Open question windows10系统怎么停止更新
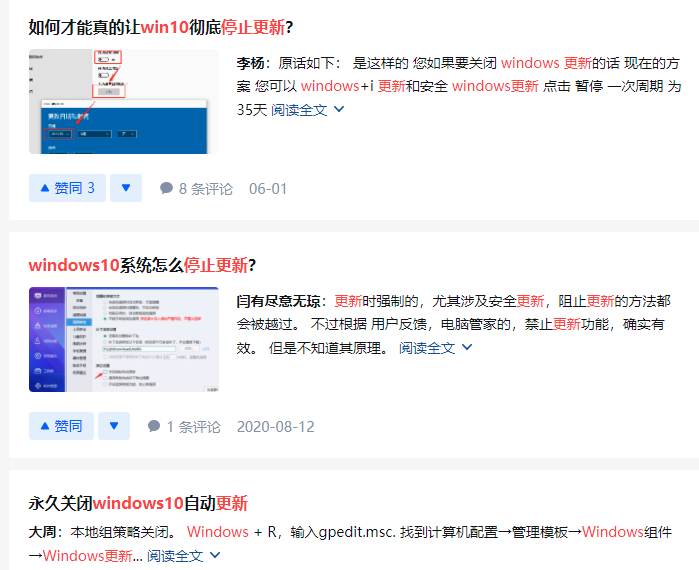Screen dimensions: 699x570 click(x=142, y=265)
